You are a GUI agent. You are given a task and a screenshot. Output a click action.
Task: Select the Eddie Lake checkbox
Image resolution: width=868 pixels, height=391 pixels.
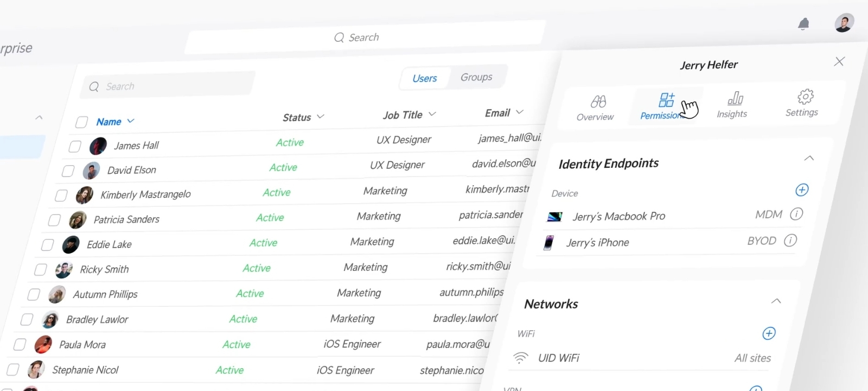click(x=47, y=245)
